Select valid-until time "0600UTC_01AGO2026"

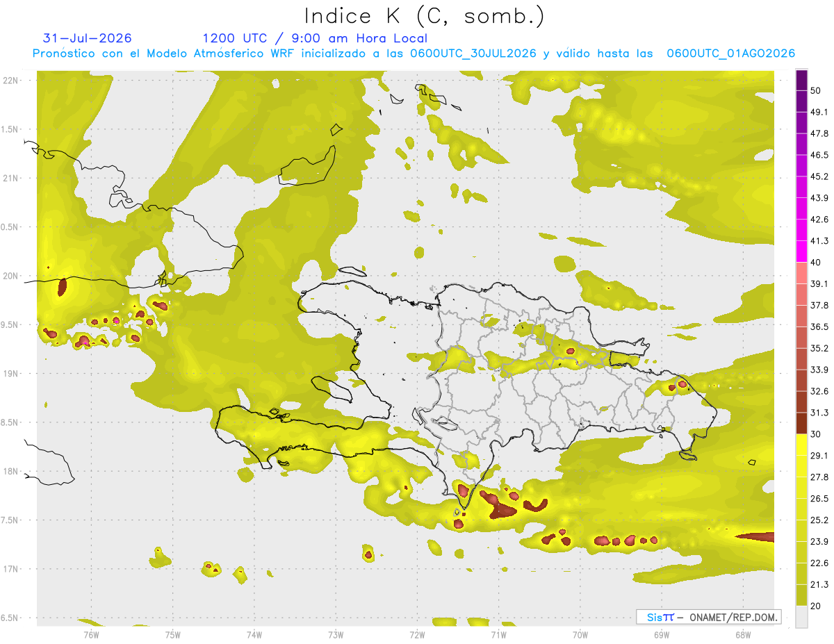(730, 53)
